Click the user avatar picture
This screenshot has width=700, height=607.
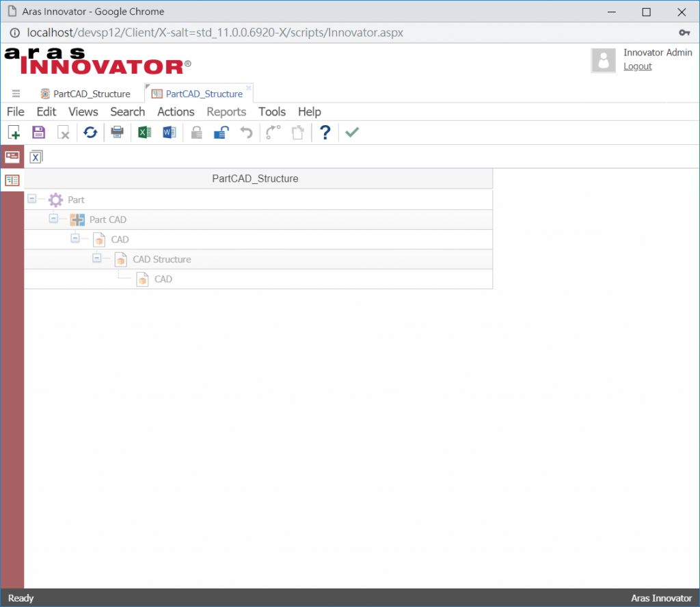point(603,59)
